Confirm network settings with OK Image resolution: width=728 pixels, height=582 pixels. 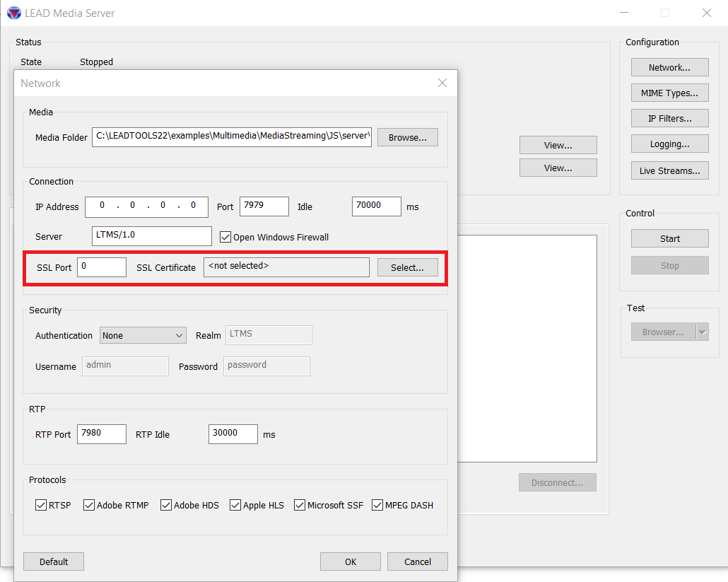pos(351,561)
